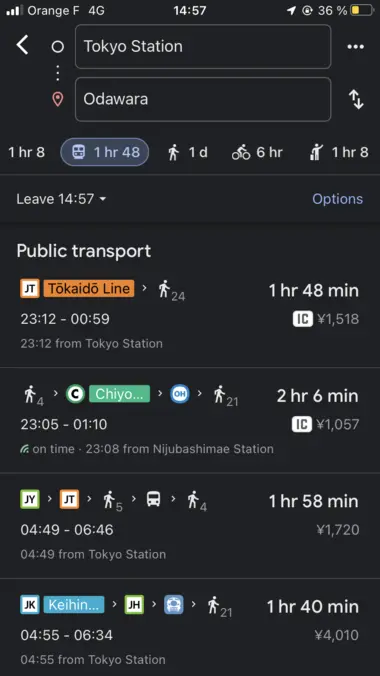Tap the JT Tōkaidō Line icon badge

click(x=30, y=288)
